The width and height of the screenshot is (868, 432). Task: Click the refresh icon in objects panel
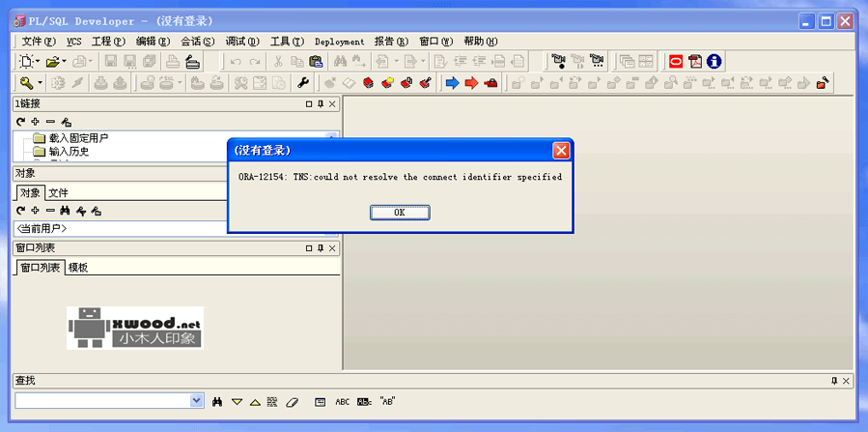pos(20,211)
